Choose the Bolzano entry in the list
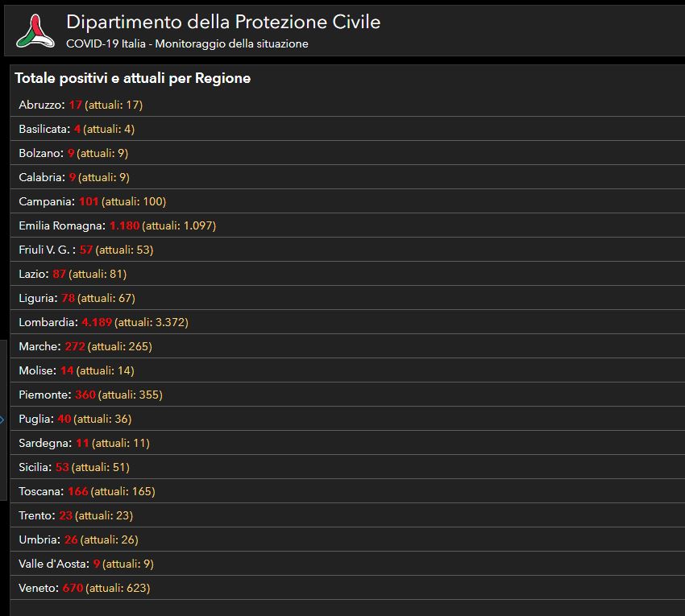The width and height of the screenshot is (685, 616). click(x=347, y=153)
